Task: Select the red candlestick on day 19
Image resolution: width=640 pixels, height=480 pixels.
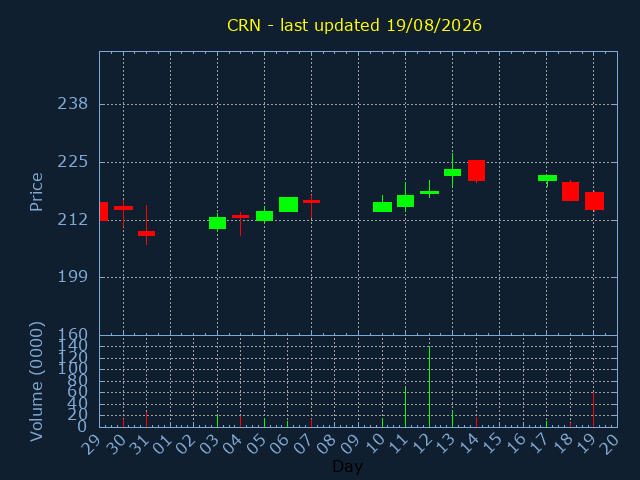Action: click(x=594, y=201)
